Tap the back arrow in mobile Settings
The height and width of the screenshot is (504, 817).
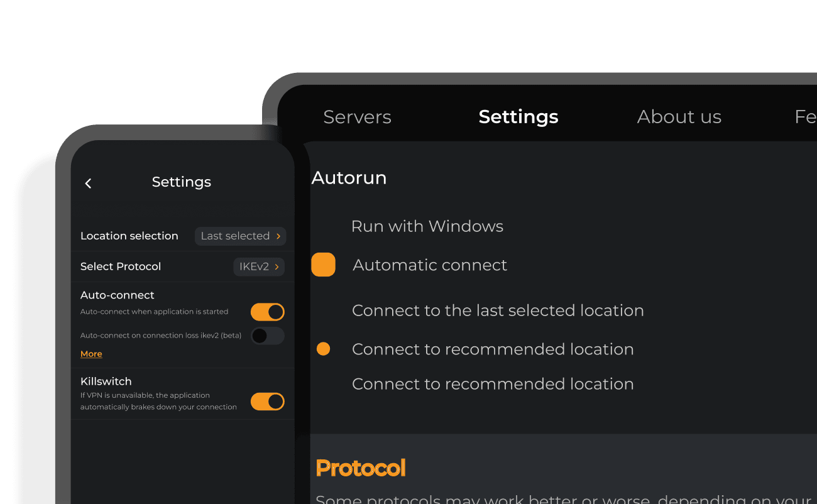88,183
